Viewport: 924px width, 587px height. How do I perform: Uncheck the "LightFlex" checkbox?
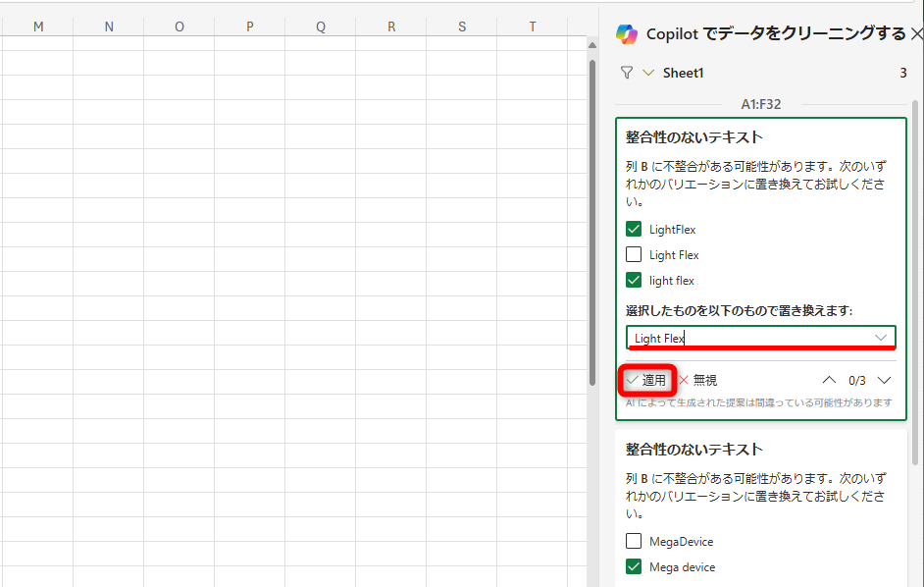[633, 229]
